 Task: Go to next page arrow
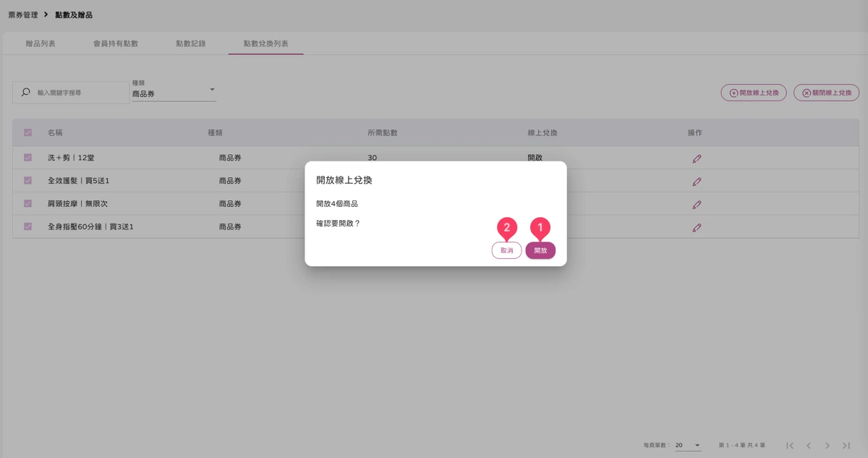click(x=827, y=445)
